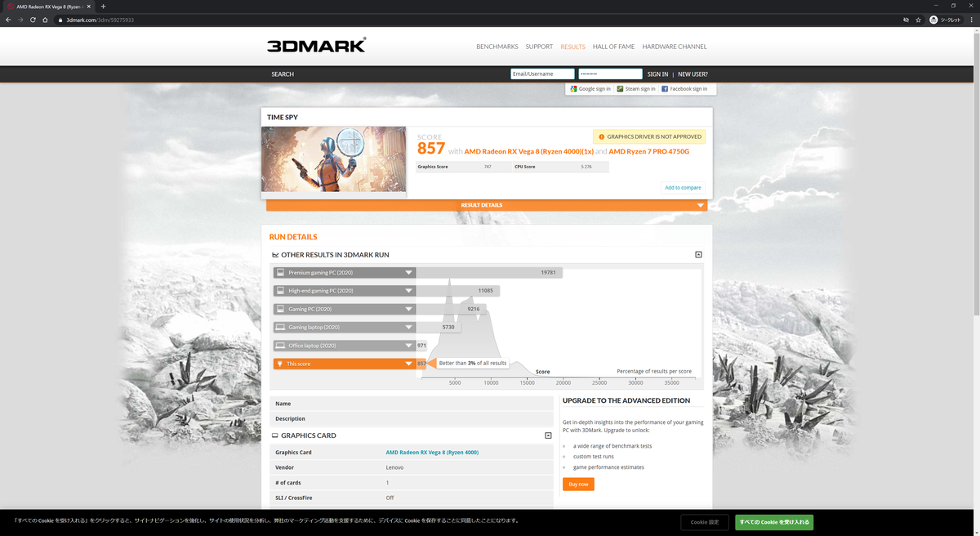Click the third-party cookie blocked eye icon
This screenshot has height=536, width=980.
[x=906, y=20]
